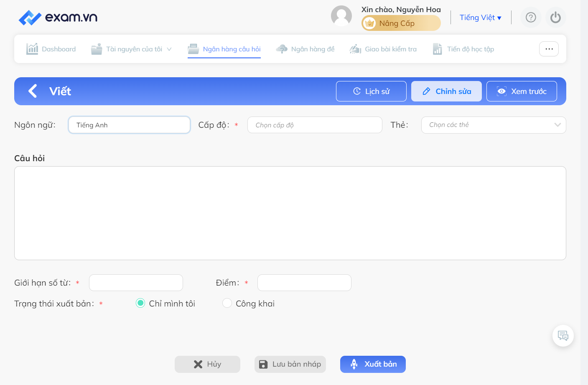Click the 'Xin chào, Nguyễn Hoa' greeting text
This screenshot has width=588, height=385.
point(401,9)
